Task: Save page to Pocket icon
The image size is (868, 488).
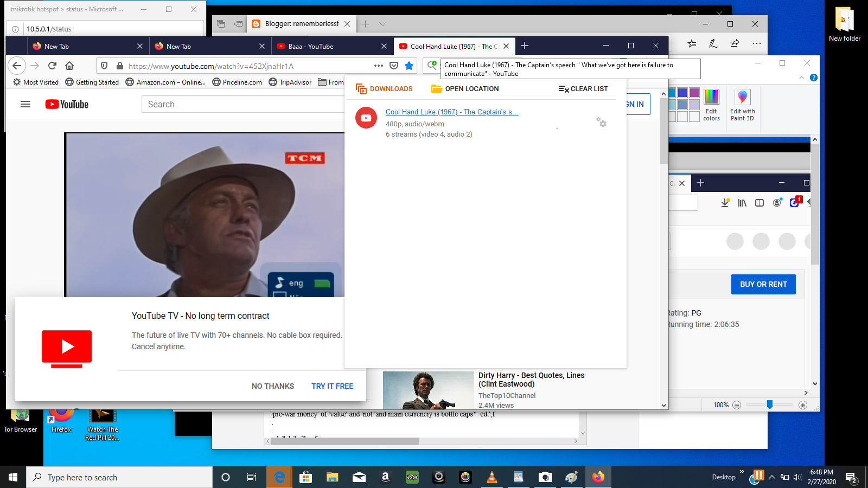Action: [394, 66]
